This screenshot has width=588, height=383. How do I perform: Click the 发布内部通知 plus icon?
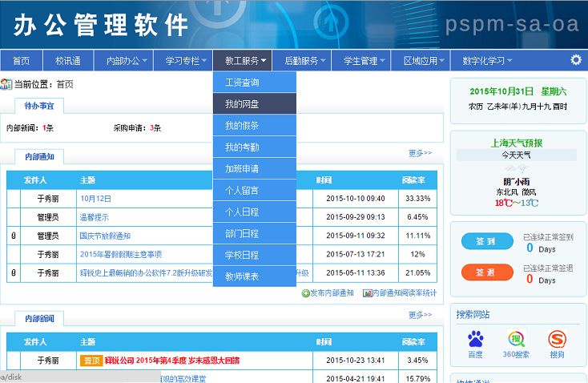tap(306, 293)
